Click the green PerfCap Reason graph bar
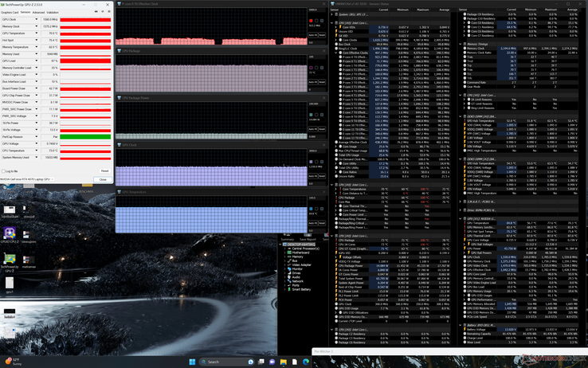Screen dimensions: 588x368 point(85,137)
